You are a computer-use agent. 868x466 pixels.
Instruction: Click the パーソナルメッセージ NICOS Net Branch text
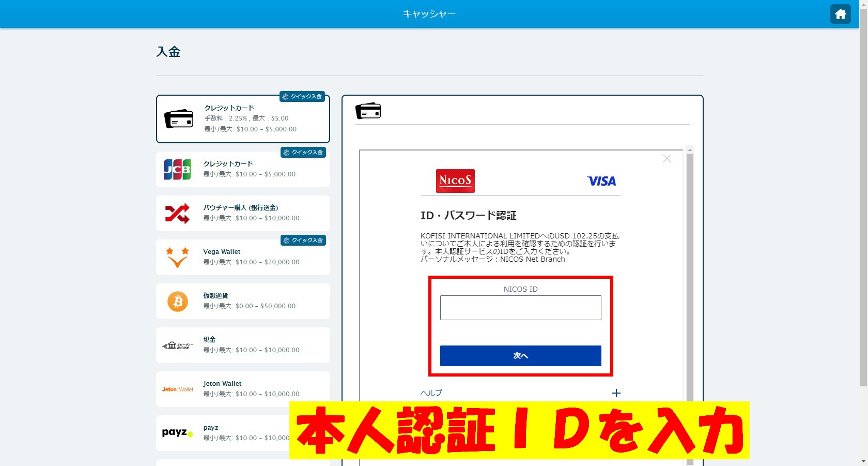tap(492, 259)
